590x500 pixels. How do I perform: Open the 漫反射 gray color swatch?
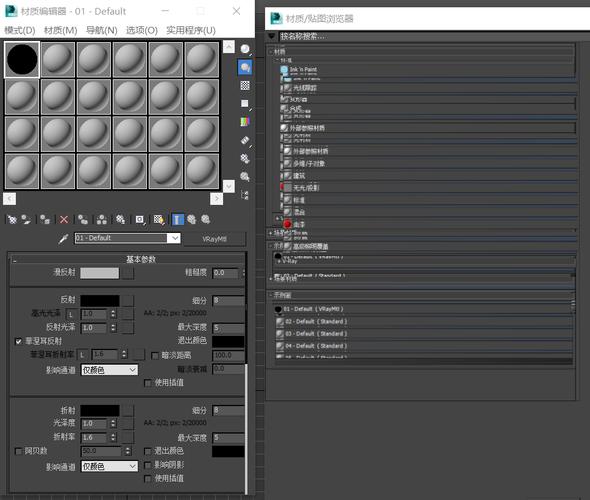pyautogui.click(x=100, y=273)
